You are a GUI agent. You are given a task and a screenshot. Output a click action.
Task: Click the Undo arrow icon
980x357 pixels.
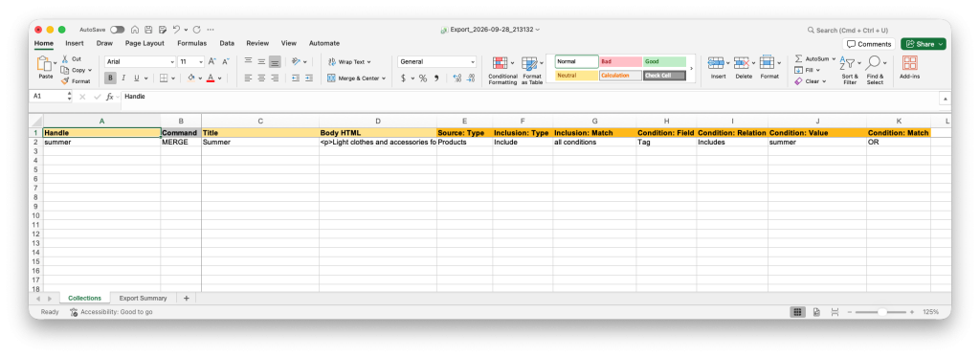click(x=177, y=30)
